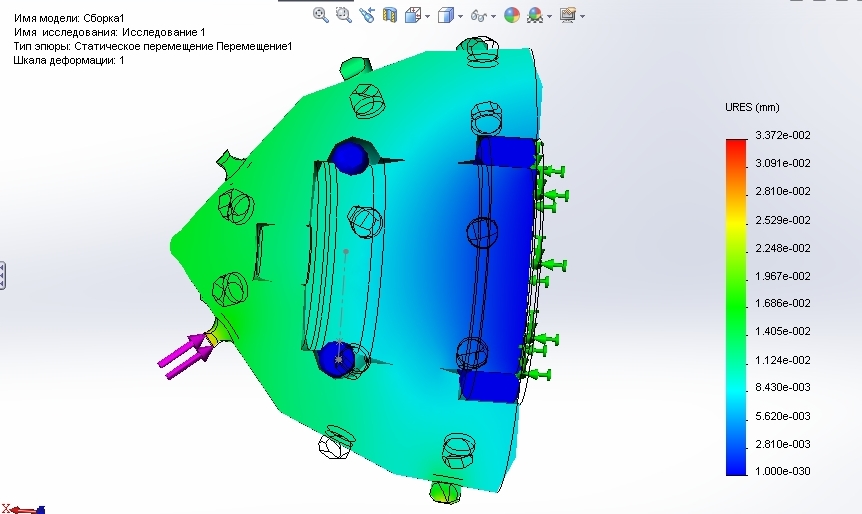Screen dimensions: 862x514
Task: Click legend value 2.529e-002
Action: point(783,220)
